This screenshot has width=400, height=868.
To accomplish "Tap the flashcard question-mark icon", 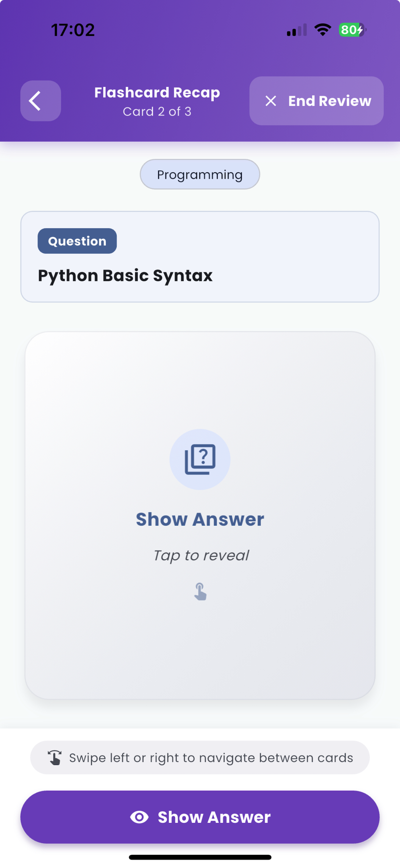I will pos(200,459).
